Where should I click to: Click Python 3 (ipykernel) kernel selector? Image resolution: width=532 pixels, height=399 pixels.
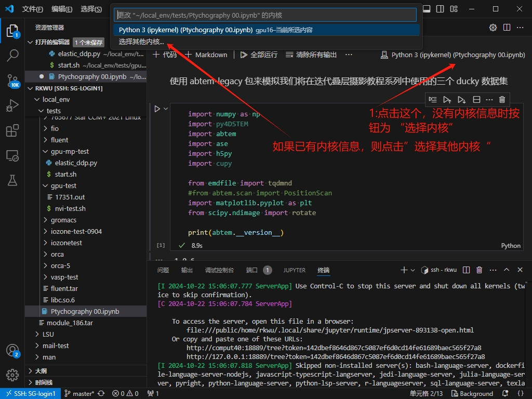pyautogui.click(x=453, y=55)
